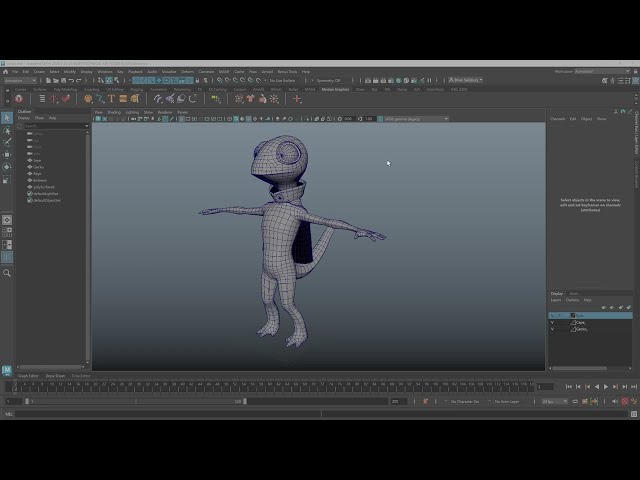Click the red plus shelf icon
Image resolution: width=640 pixels, height=480 pixels.
[297, 99]
